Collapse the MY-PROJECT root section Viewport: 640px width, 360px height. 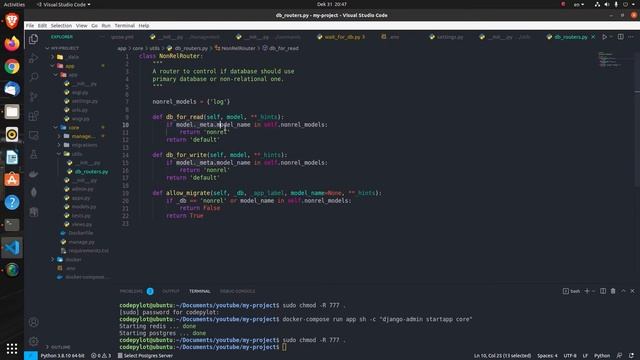pyautogui.click(x=65, y=48)
